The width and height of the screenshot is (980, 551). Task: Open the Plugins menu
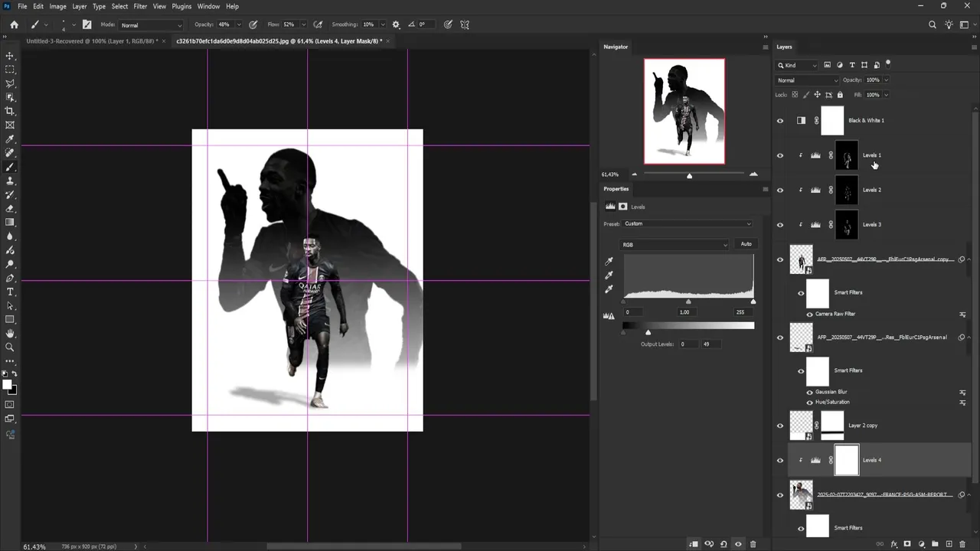[181, 6]
